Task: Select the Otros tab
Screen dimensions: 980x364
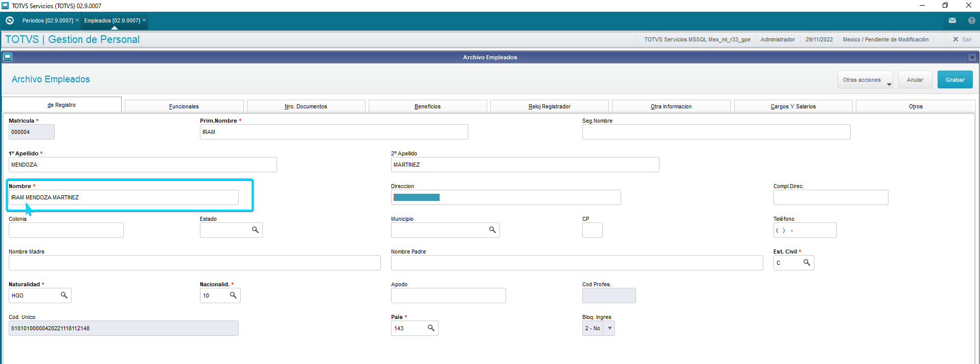Action: [x=916, y=106]
